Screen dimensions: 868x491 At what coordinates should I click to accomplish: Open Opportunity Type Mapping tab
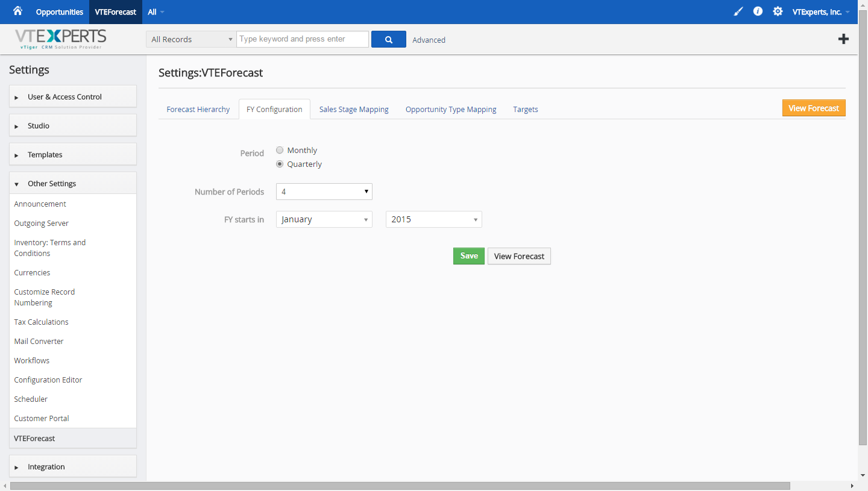[x=451, y=109]
